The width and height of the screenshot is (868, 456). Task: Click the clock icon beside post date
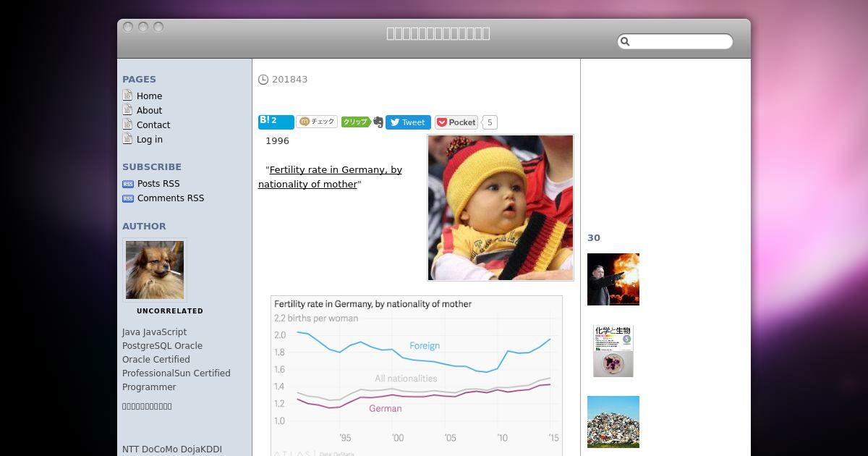(x=263, y=80)
